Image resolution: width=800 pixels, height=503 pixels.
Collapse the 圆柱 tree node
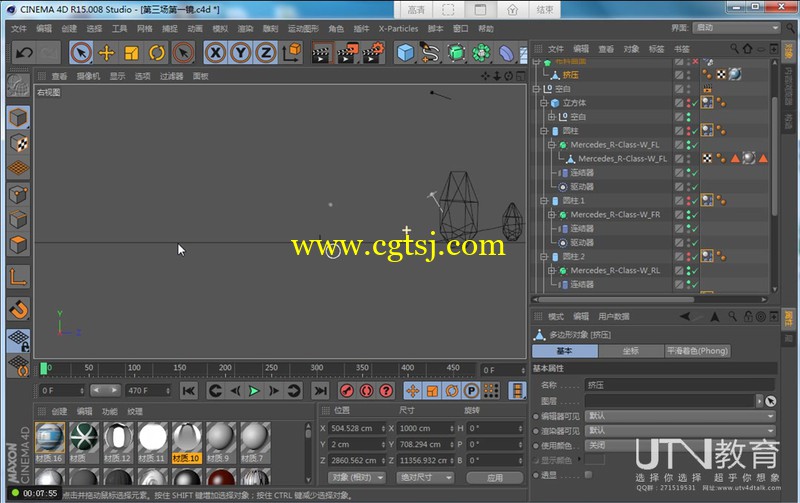pos(545,130)
